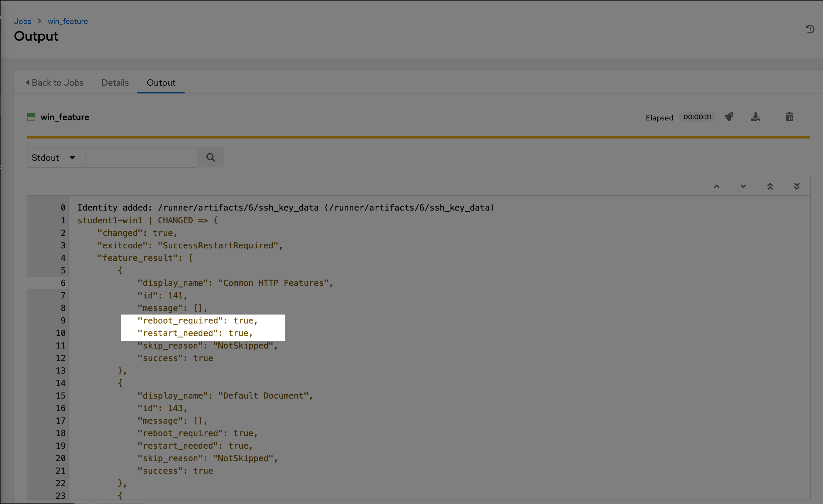Click the Elapsed label

point(659,117)
